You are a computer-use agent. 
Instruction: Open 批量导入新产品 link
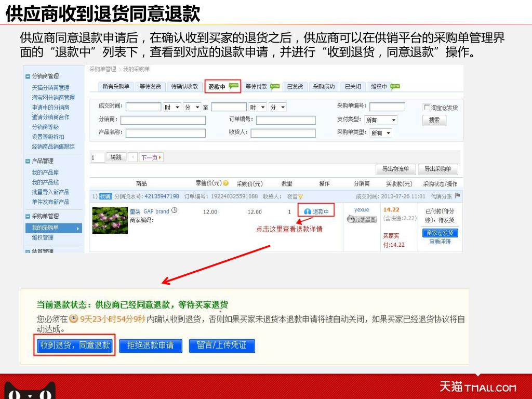click(50, 192)
